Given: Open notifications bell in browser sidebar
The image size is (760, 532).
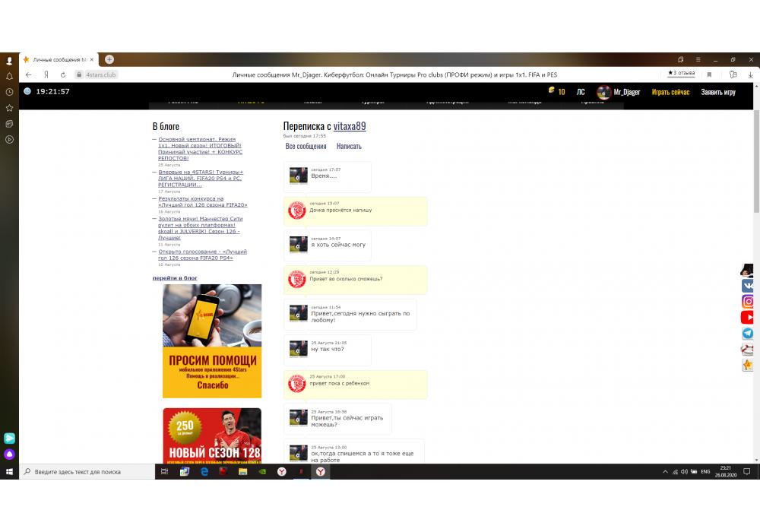Looking at the screenshot, I should [x=9, y=76].
